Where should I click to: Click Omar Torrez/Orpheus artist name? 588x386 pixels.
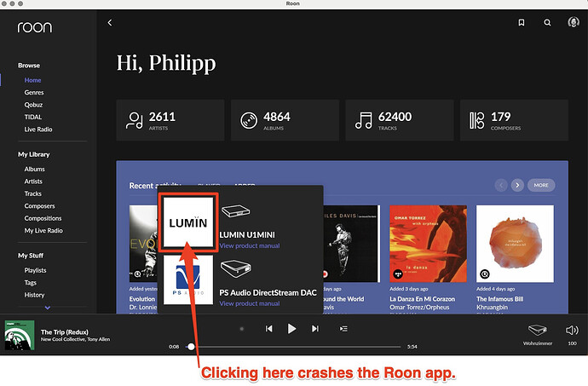(x=419, y=308)
